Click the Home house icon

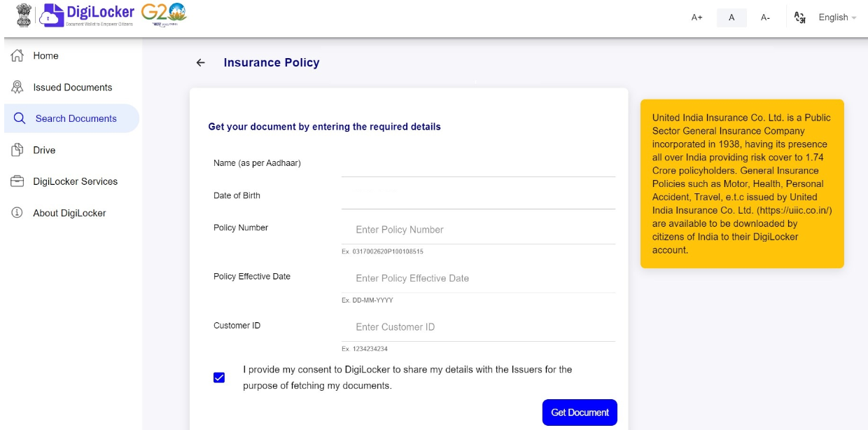click(x=18, y=55)
